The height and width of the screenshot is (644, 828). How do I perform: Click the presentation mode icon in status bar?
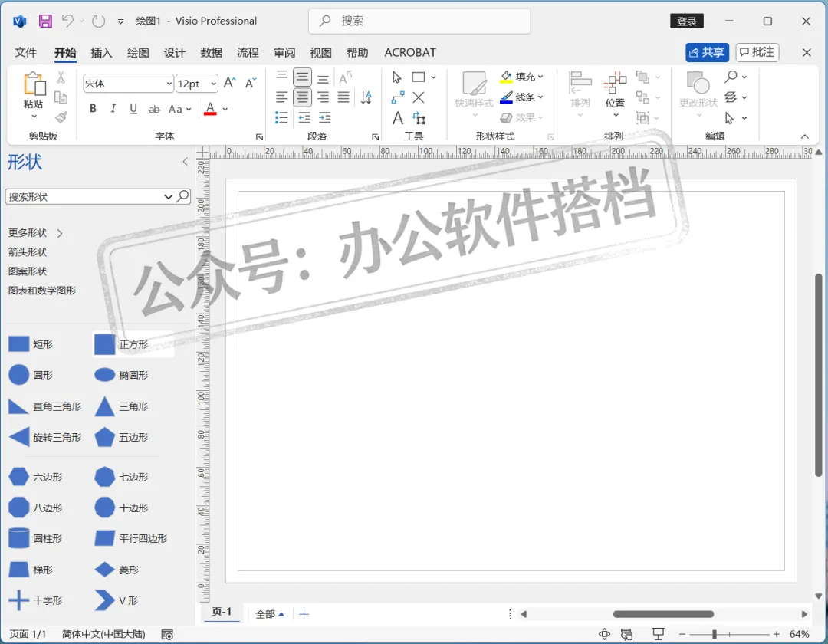[x=658, y=634]
